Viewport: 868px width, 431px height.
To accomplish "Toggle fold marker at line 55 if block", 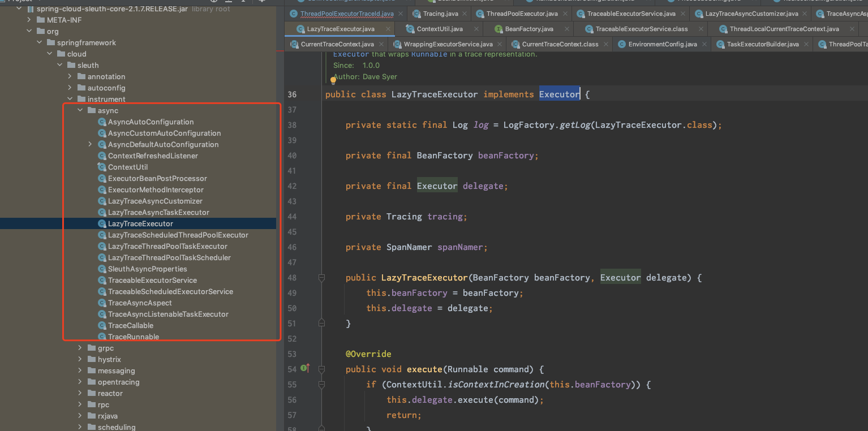I will 321,385.
